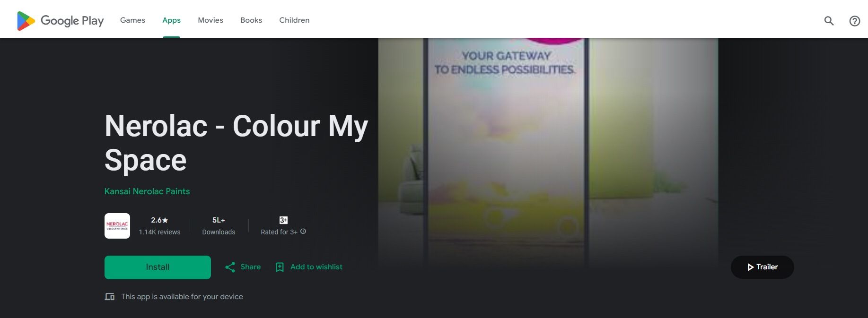Click the content rating info icon

[303, 232]
